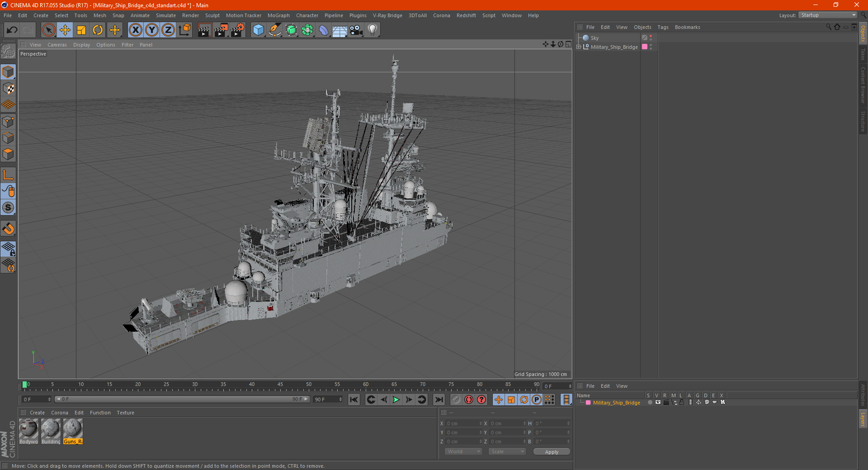Toggle Snap enable S icon
Screen dimensions: 868x470
point(8,207)
